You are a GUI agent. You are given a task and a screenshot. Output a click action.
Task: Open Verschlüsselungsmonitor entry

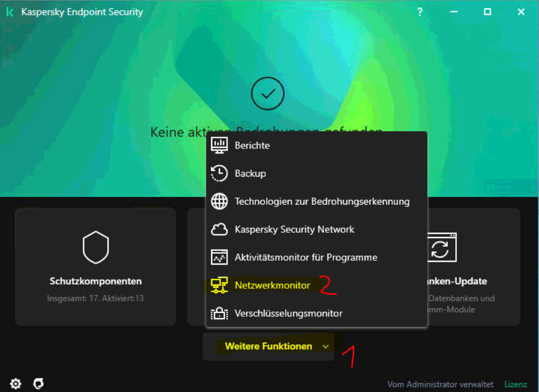pos(316,313)
